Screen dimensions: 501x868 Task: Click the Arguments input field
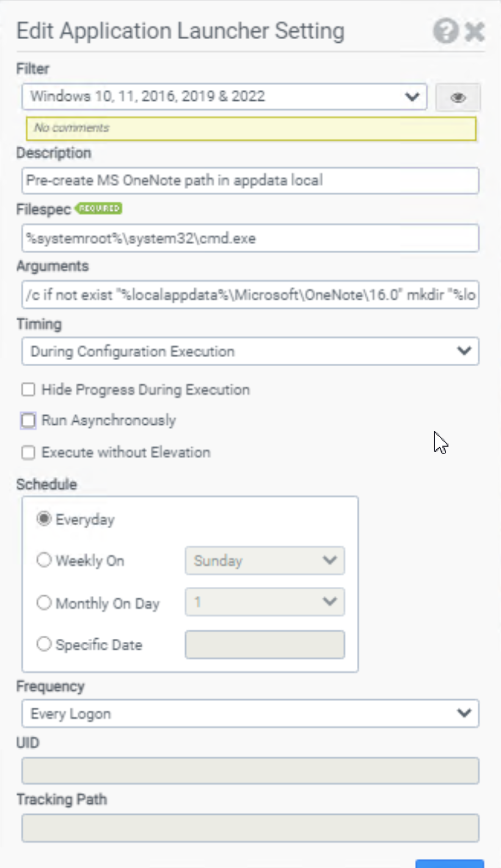250,296
